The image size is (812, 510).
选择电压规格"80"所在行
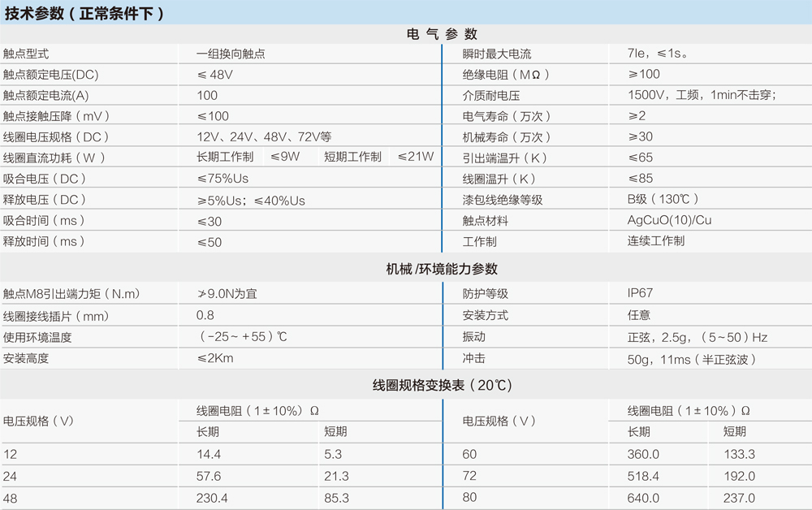[470, 496]
